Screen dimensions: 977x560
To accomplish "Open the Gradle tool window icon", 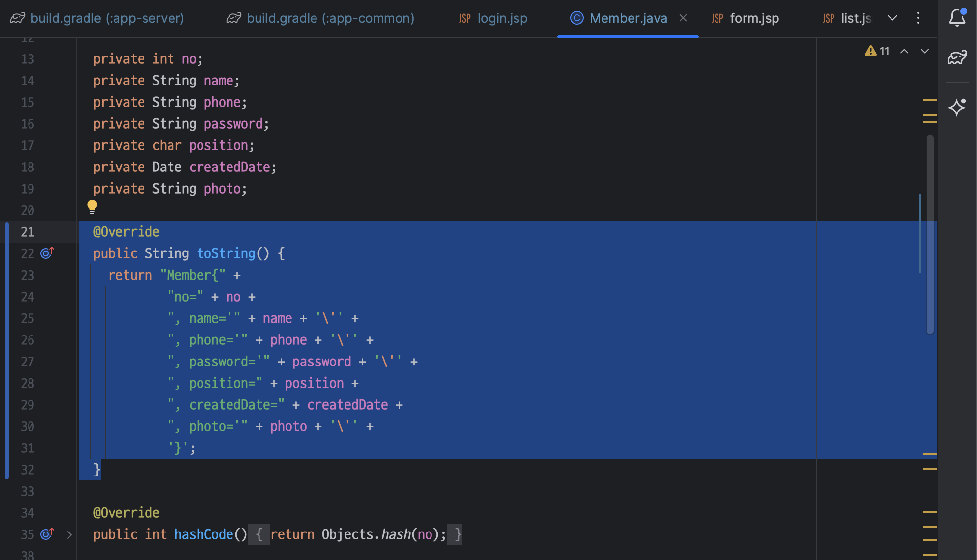I will point(957,58).
